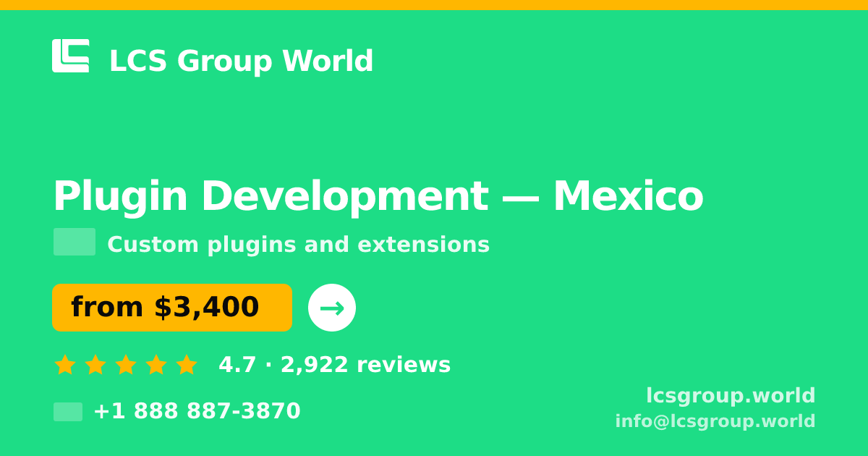Select the "from $3,400" price badge
This screenshot has height=456, width=868.
[172, 308]
